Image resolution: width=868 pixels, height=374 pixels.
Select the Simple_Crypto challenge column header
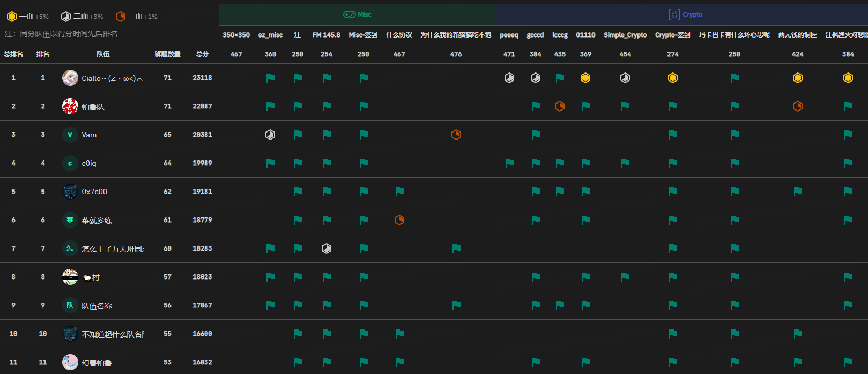point(625,35)
